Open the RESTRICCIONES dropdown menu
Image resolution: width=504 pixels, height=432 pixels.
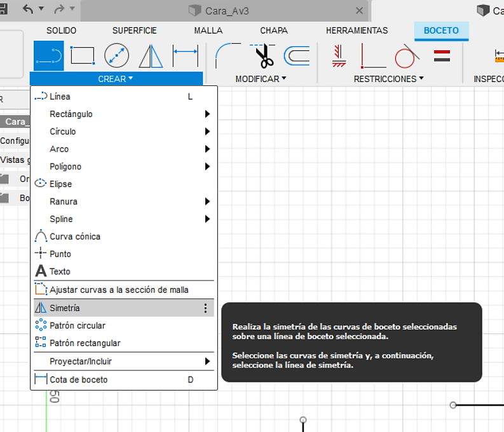click(388, 79)
